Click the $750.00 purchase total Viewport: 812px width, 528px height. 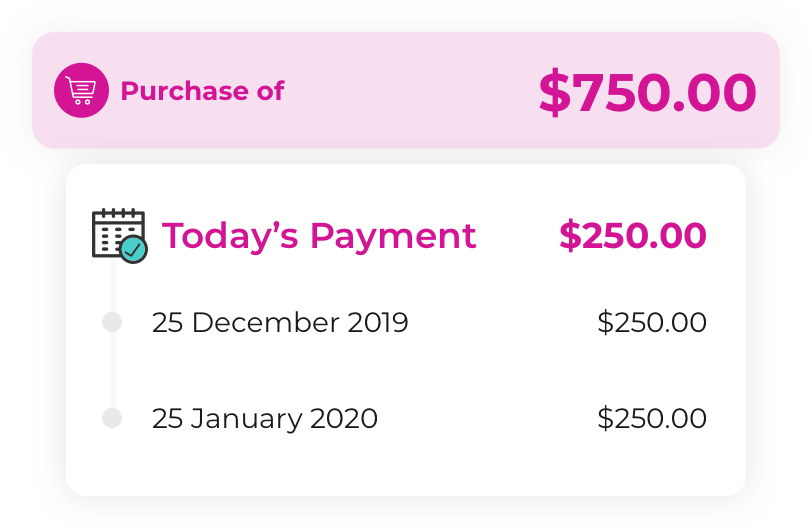click(647, 92)
